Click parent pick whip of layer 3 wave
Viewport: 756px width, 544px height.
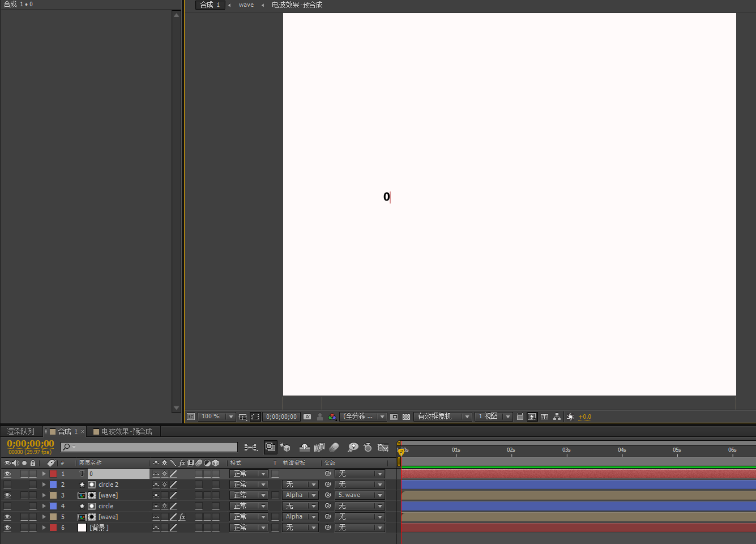point(327,495)
